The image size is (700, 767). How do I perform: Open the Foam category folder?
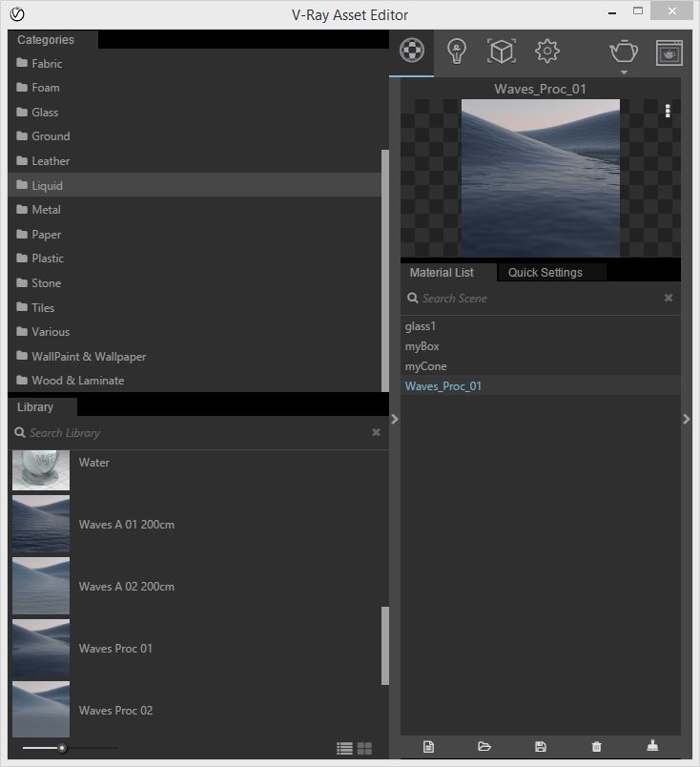[195, 88]
